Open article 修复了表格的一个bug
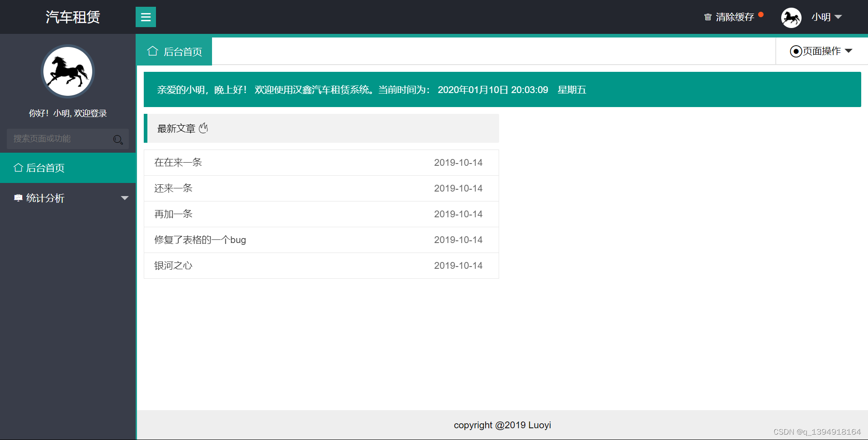Viewport: 868px width, 440px height. (x=200, y=240)
